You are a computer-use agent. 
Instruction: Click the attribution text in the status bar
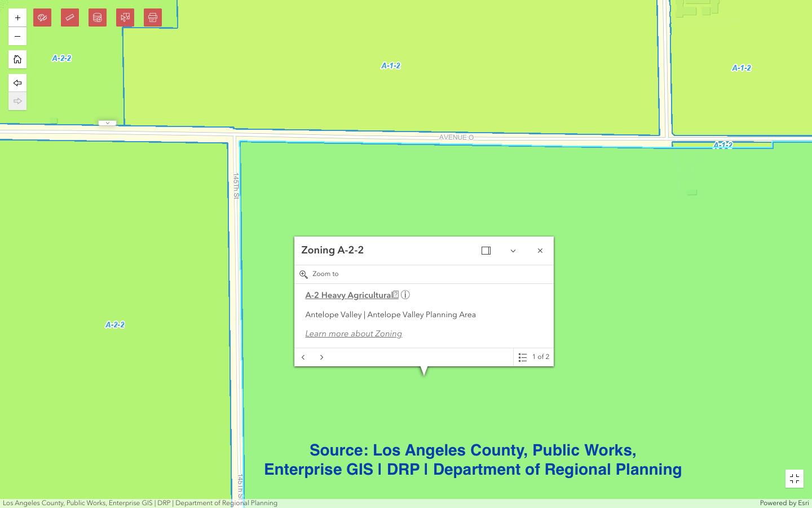[x=141, y=503]
